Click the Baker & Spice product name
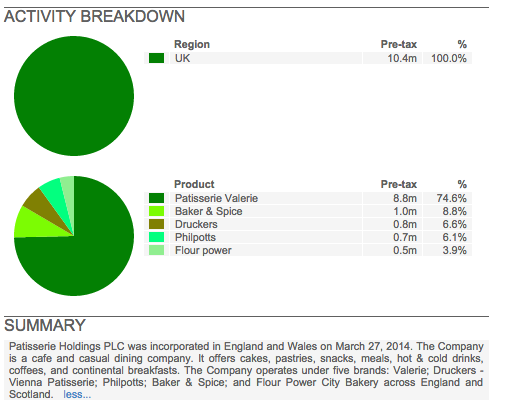 click(209, 211)
